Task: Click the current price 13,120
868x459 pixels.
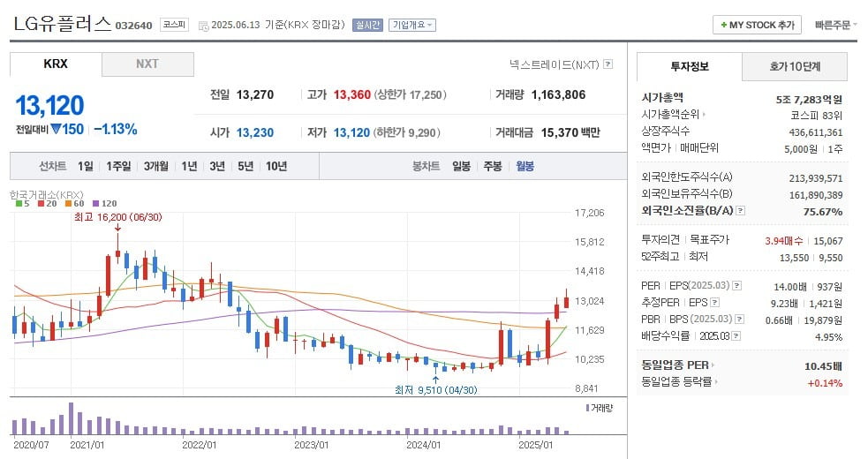Action: 49,105
